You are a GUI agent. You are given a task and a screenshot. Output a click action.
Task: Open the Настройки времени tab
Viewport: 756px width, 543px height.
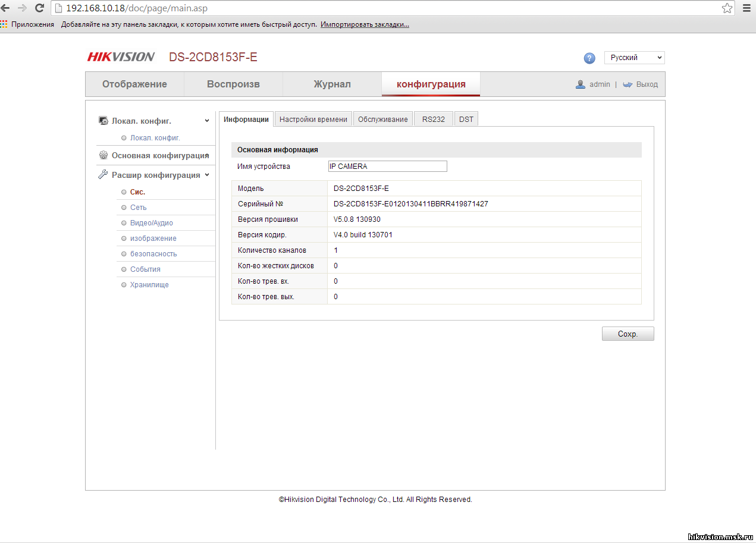point(313,119)
